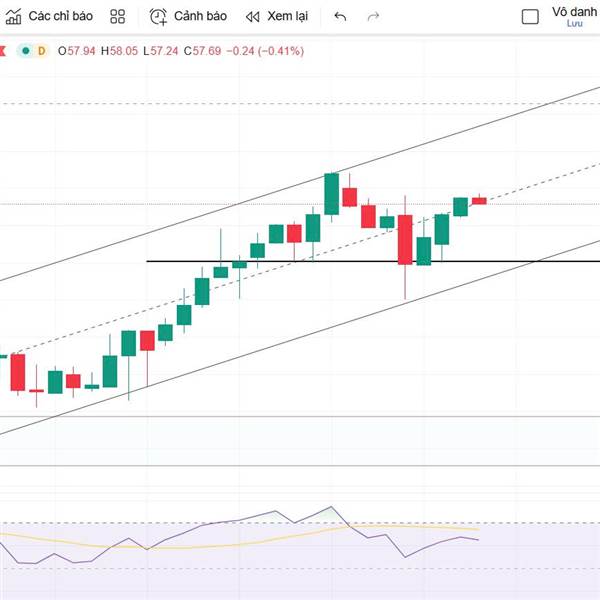
Task: Open the Vô danh layout name menu
Action: click(x=574, y=12)
